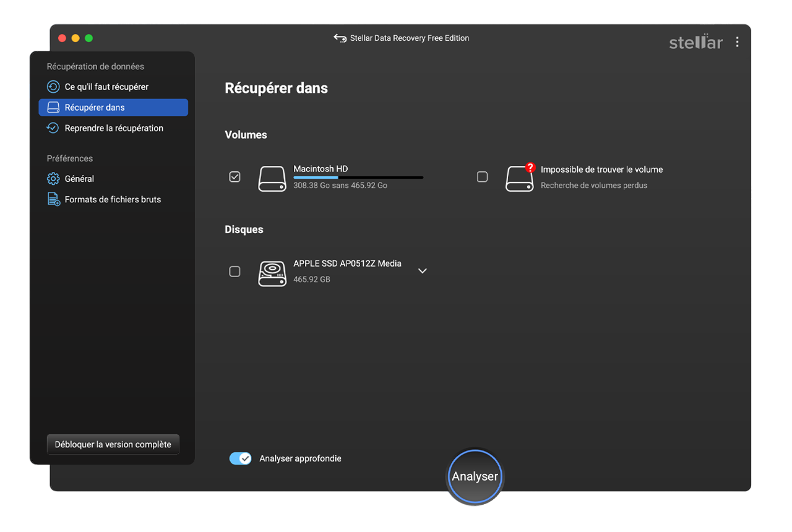Check the Impossible de trouver le volume checkbox

pyautogui.click(x=482, y=177)
